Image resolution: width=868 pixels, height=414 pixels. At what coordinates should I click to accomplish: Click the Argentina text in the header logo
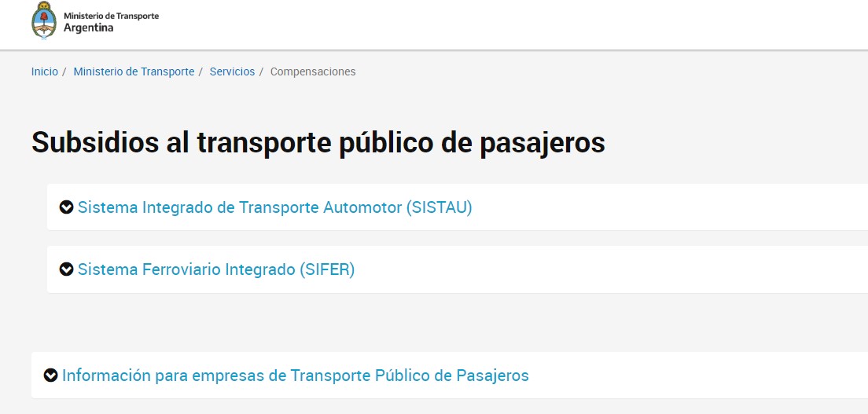click(89, 27)
